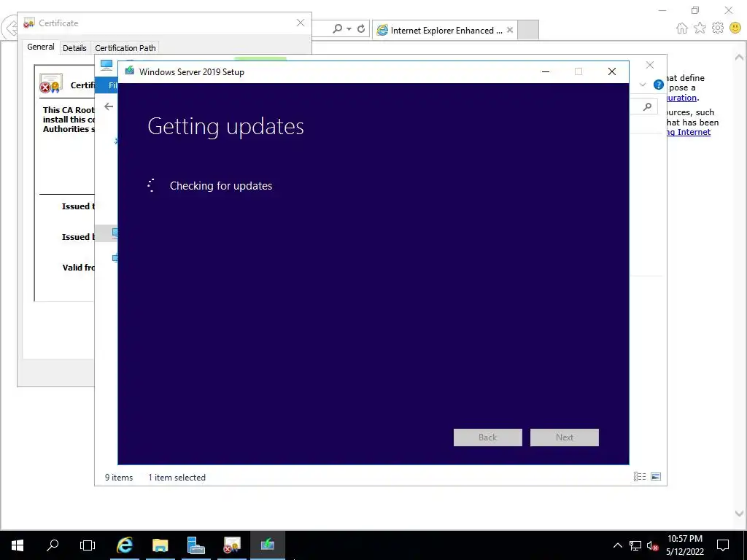Close the Windows Server 2019 Setup window
747x560 pixels.
612,72
